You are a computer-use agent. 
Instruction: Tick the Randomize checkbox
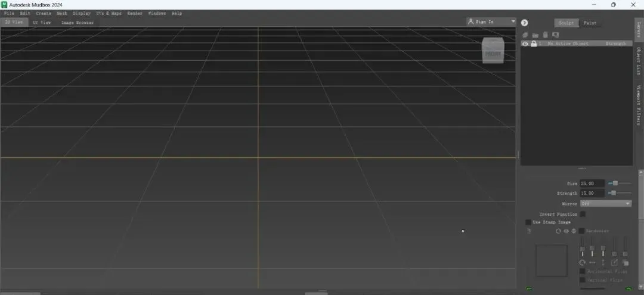pos(581,231)
